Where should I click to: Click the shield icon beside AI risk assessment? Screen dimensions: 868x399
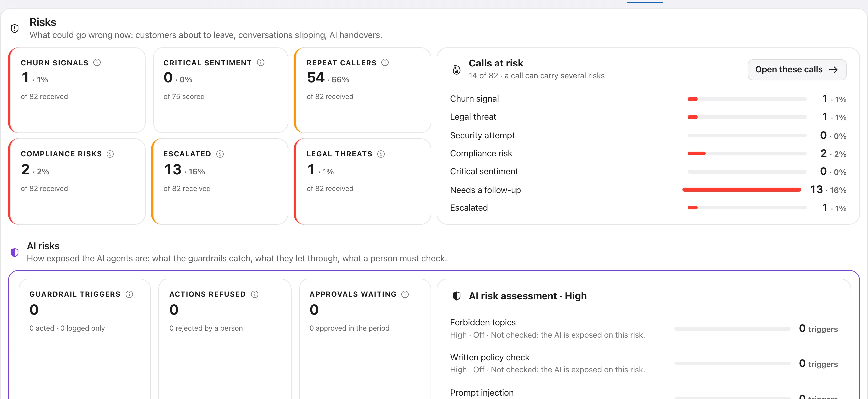tap(456, 296)
